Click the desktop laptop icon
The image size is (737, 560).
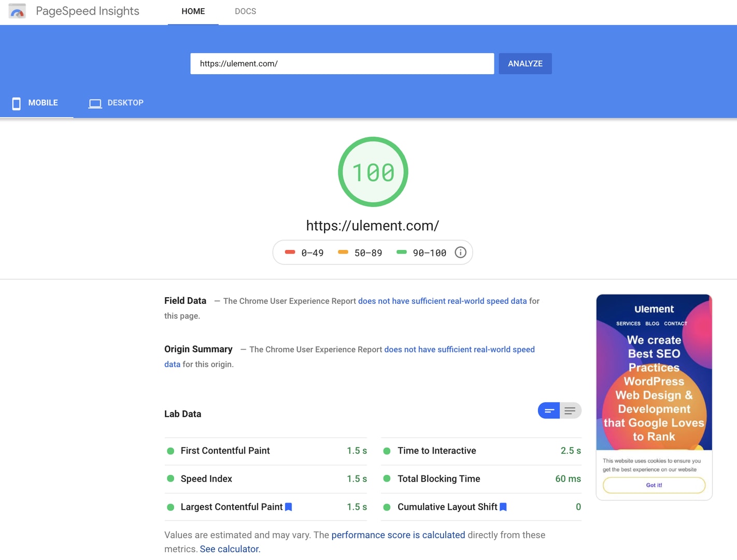coord(95,103)
